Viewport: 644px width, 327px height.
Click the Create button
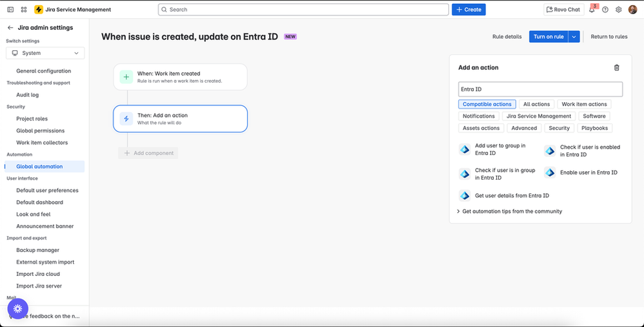pyautogui.click(x=468, y=10)
